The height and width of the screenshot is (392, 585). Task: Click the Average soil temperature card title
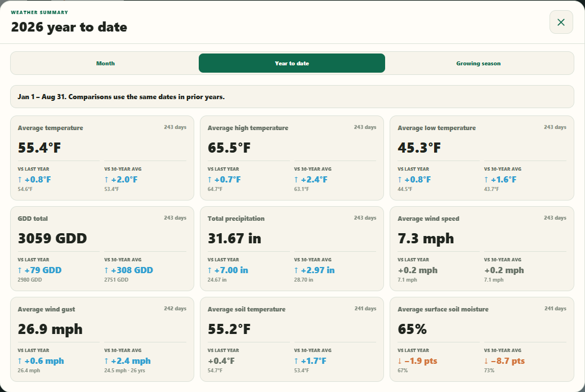click(x=246, y=310)
